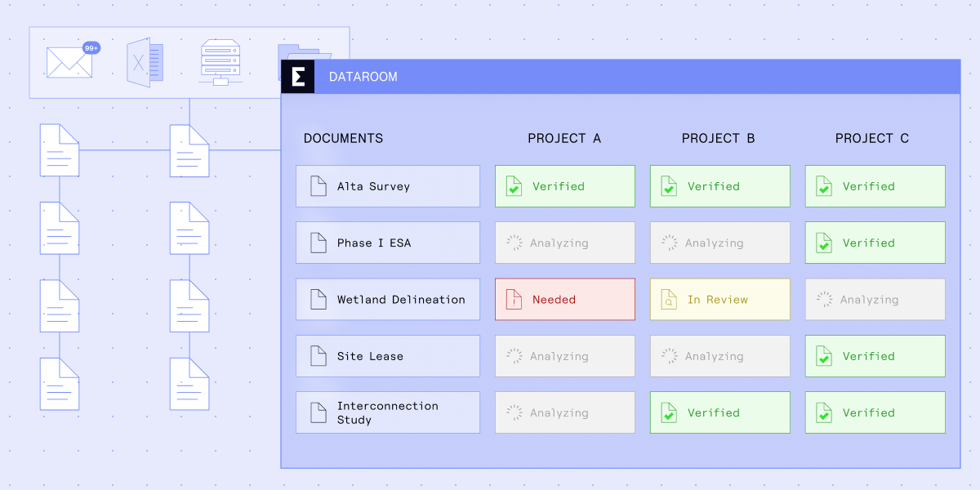Screen dimensions: 980x490
Task: Select the Wetland Delineation document row
Action: [x=388, y=300]
